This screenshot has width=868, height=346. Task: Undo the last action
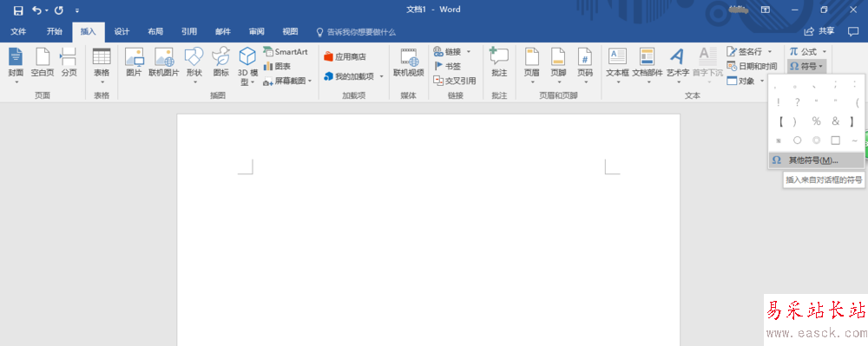point(37,10)
